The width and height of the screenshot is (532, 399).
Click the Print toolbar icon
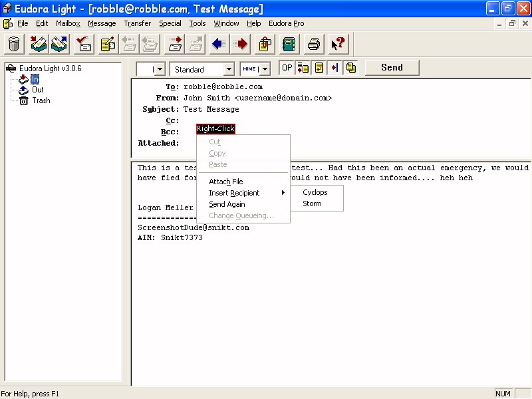(314, 44)
